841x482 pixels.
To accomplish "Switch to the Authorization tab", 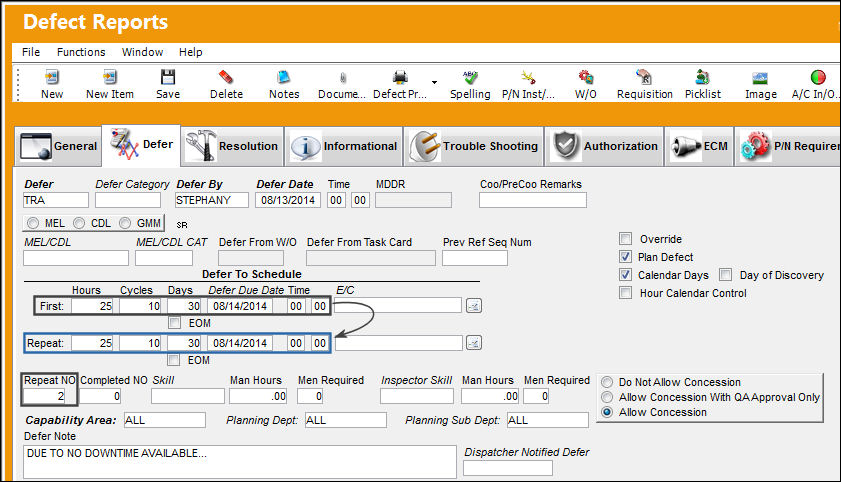I will pos(604,146).
